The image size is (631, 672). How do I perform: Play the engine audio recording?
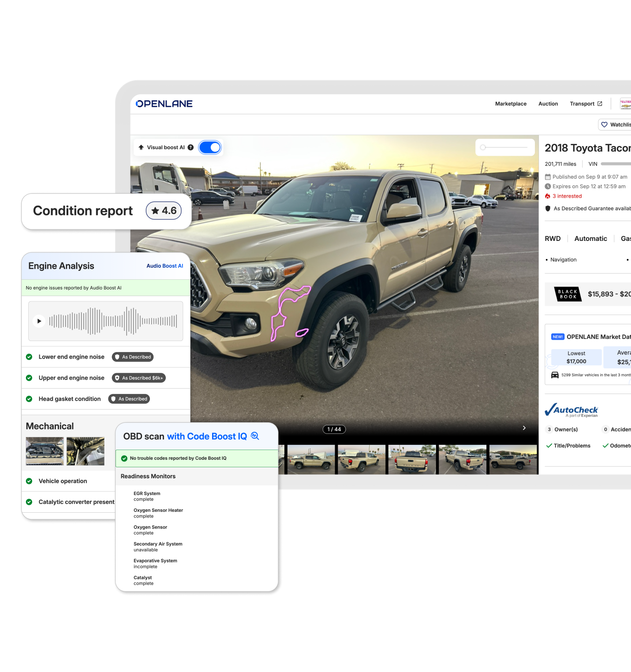point(39,321)
